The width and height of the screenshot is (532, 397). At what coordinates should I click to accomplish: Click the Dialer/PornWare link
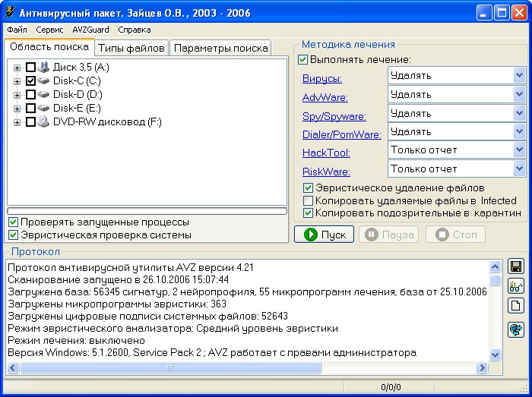tap(342, 135)
